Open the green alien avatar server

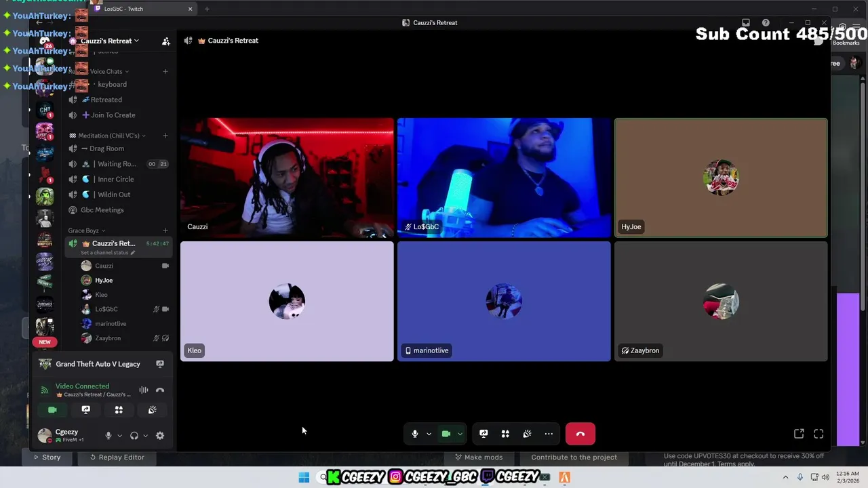45,197
